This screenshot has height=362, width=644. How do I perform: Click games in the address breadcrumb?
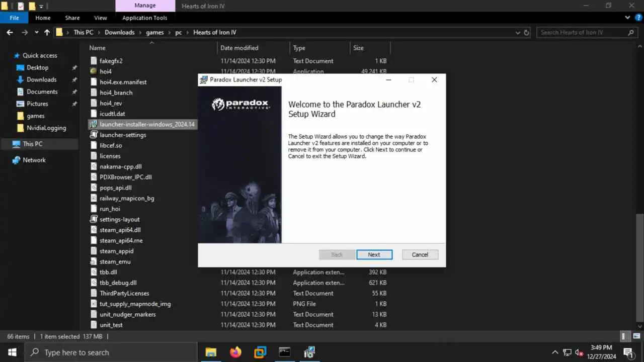155,32
